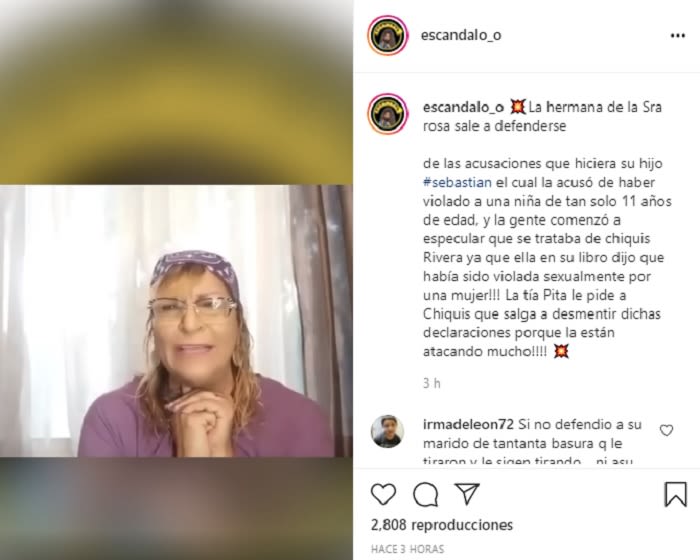Click the HACE 3 HORAS timestamp
This screenshot has height=560, width=700.
408,549
